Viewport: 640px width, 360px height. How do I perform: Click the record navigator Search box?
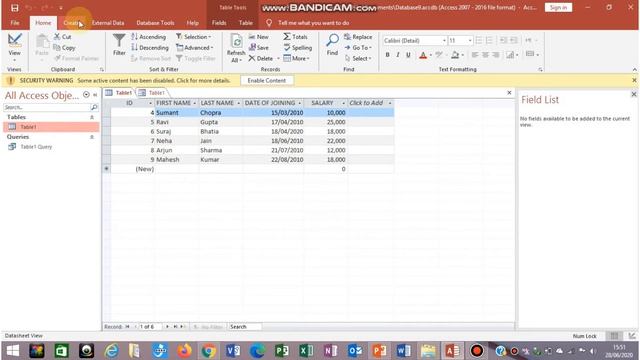pos(245,327)
